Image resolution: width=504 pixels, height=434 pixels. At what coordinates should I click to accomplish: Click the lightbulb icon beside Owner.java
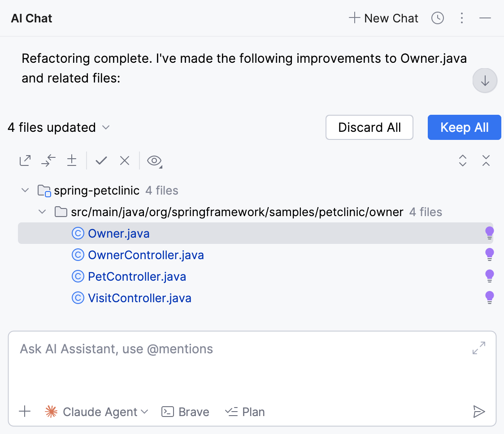[x=489, y=233]
